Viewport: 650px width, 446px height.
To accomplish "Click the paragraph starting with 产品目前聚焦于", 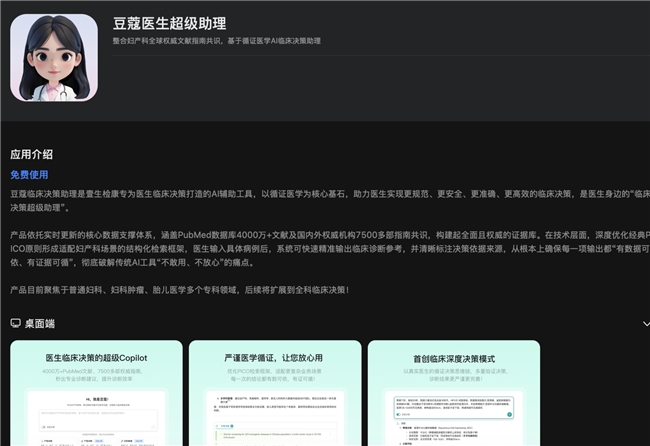I will pyautogui.click(x=180, y=289).
